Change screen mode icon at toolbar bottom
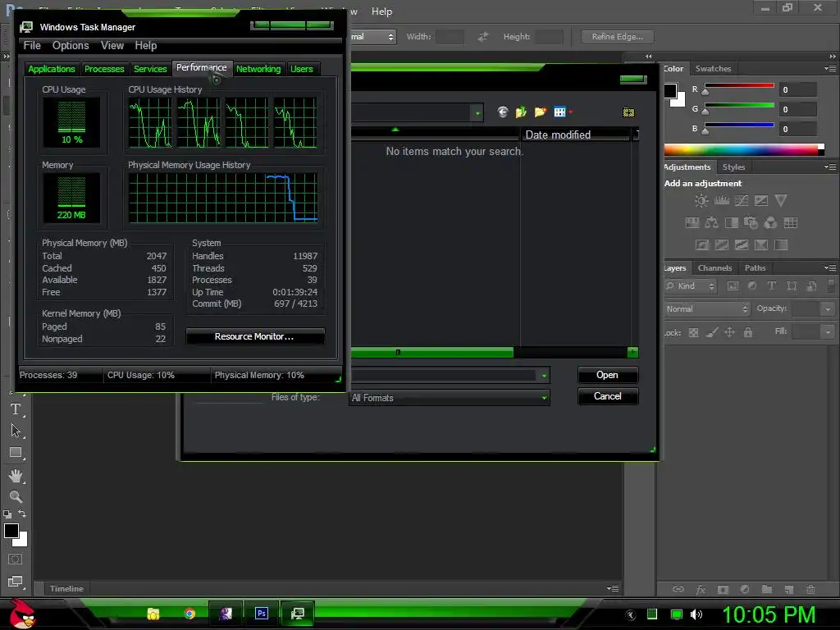 [x=15, y=582]
